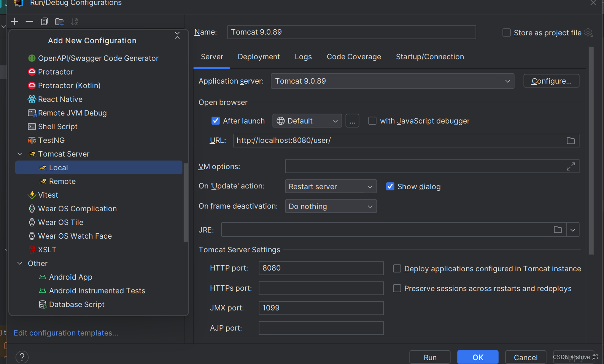Screen dimensions: 604x364
Task: Click the Remove Configuration minus icon
Action: [29, 21]
